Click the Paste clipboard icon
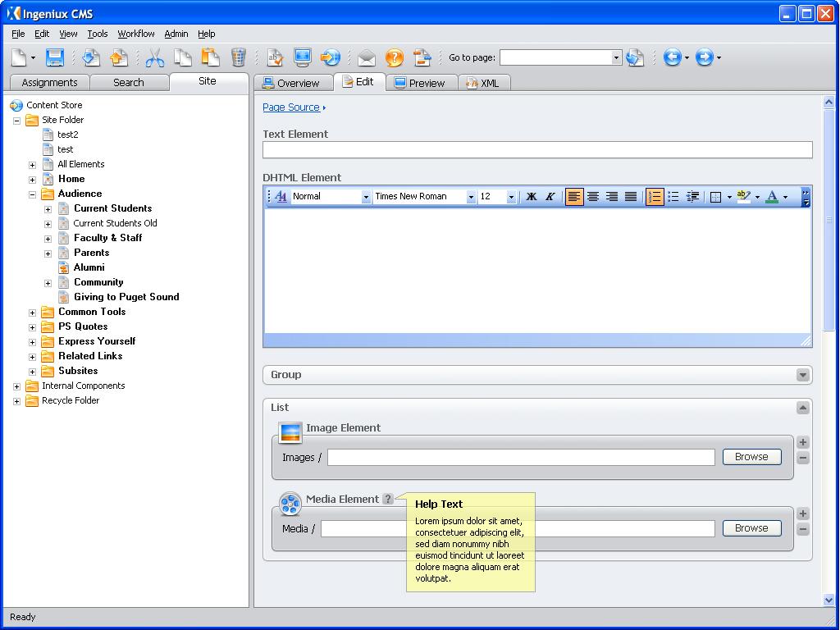 (x=210, y=57)
